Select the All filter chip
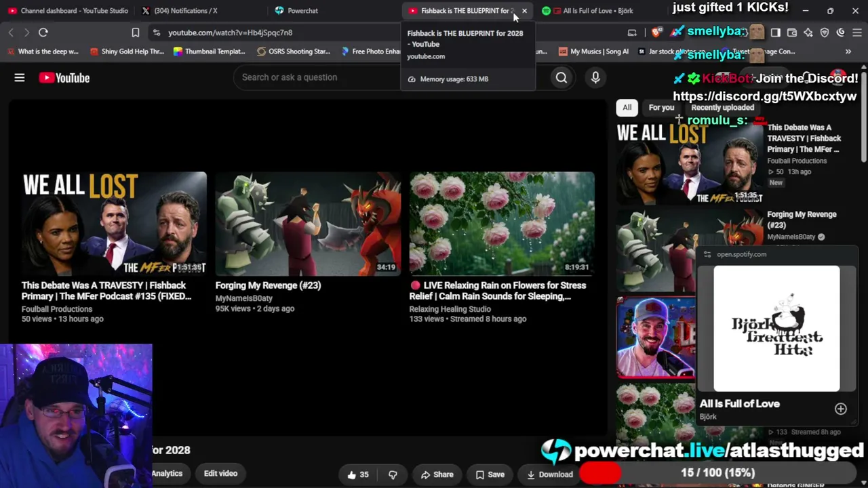Screen dimensions: 868x488 [x=627, y=108]
